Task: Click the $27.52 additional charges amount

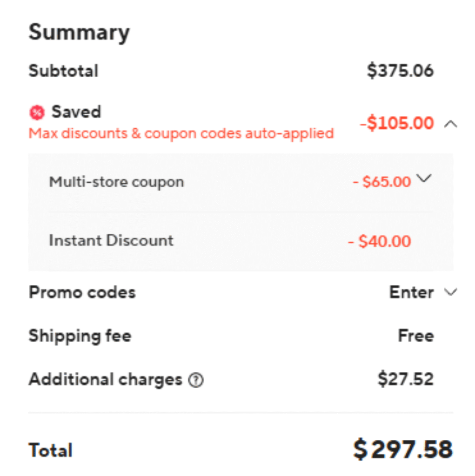Action: tap(405, 379)
